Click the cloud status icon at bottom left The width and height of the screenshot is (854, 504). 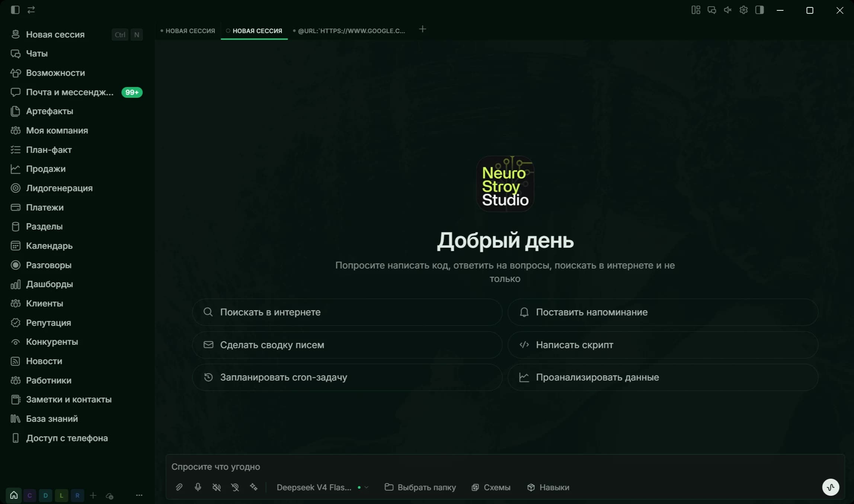pyautogui.click(x=109, y=496)
